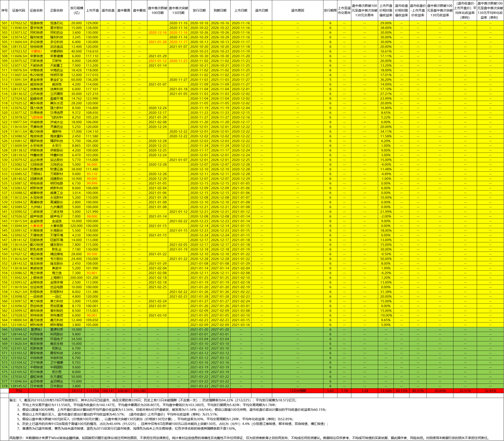Click the 退市原因 column header
The width and height of the screenshot is (504, 441).
click(297, 10)
